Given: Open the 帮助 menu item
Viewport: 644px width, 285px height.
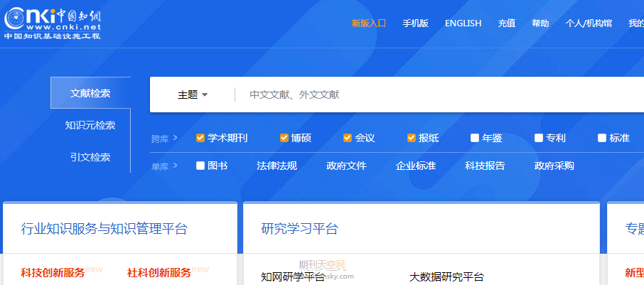Looking at the screenshot, I should (x=540, y=23).
